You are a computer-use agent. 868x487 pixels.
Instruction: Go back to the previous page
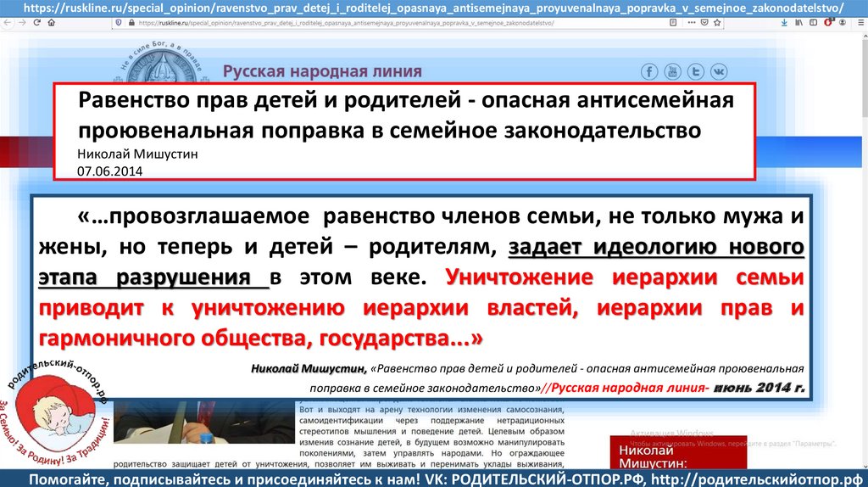(x=7, y=23)
